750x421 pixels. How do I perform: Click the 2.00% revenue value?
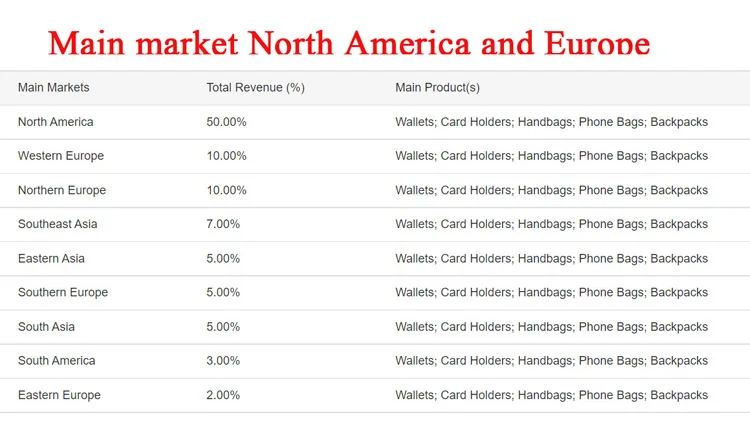point(223,395)
